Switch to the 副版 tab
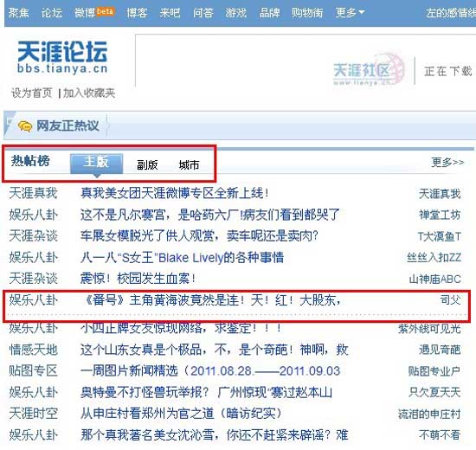The height and width of the screenshot is (450, 476). tap(147, 165)
